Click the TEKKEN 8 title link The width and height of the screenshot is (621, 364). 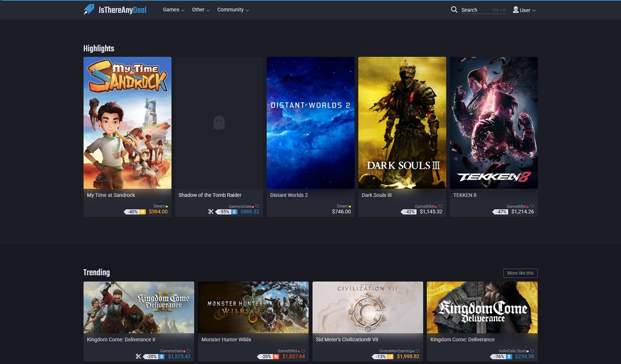tap(465, 195)
